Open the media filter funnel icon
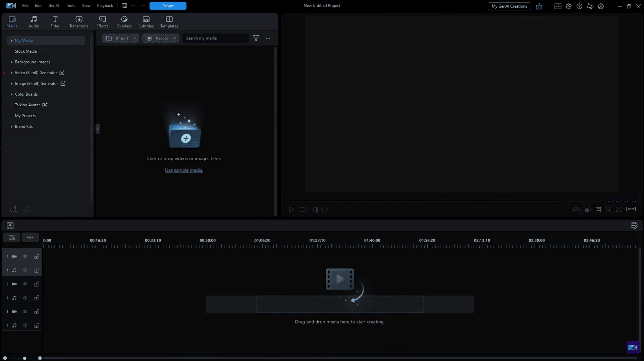644x361 pixels. (x=256, y=38)
